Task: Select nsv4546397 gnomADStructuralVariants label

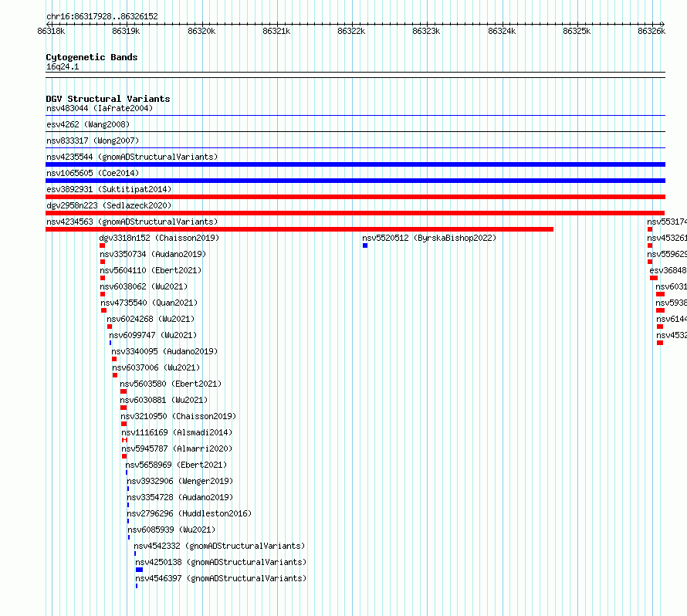Action: tap(221, 578)
